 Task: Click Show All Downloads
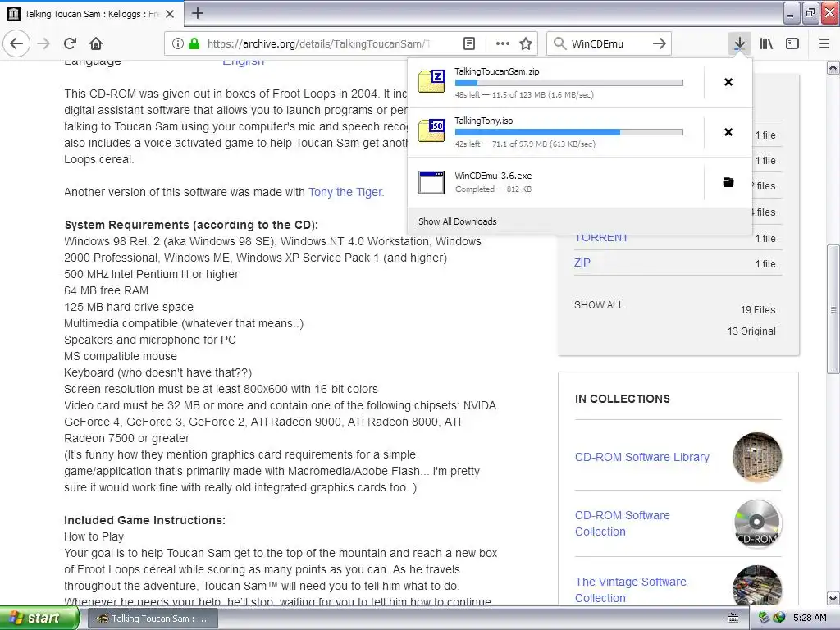[458, 221]
